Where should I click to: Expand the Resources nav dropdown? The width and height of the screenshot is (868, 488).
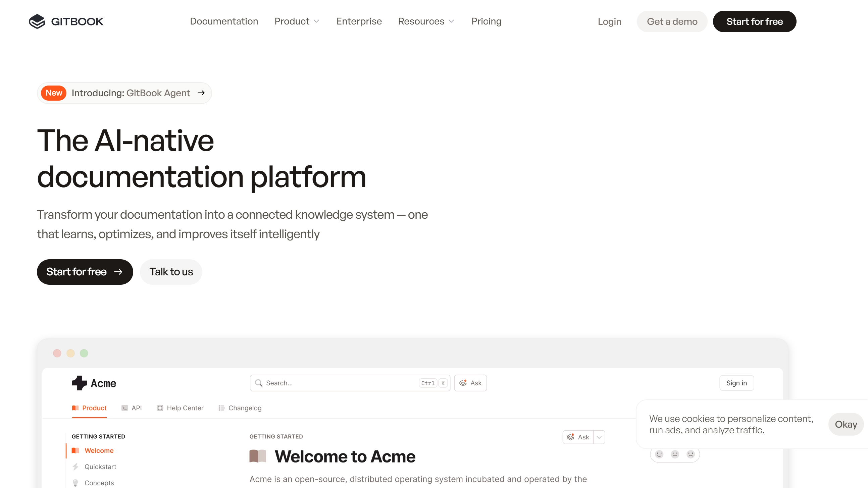426,21
